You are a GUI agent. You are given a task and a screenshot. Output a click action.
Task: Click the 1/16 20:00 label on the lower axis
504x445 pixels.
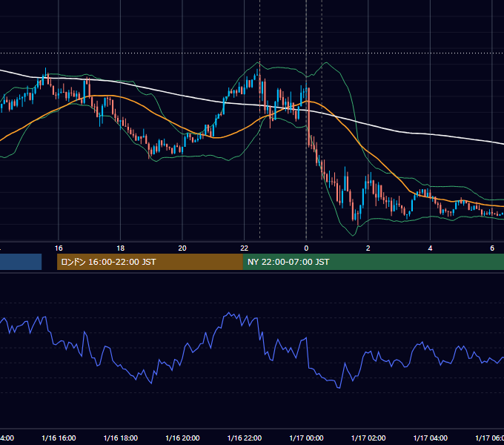tap(182, 438)
